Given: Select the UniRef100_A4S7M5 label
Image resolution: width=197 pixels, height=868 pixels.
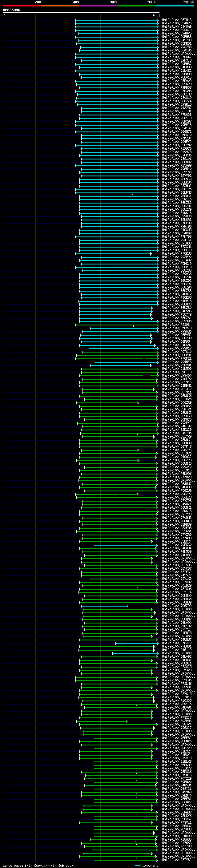Looking at the screenshot, I should pyautogui.click(x=177, y=433).
